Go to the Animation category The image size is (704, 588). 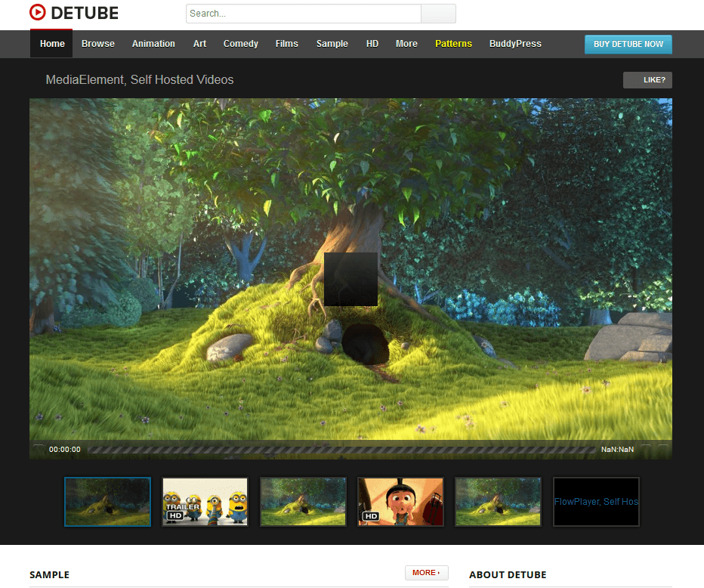point(153,44)
